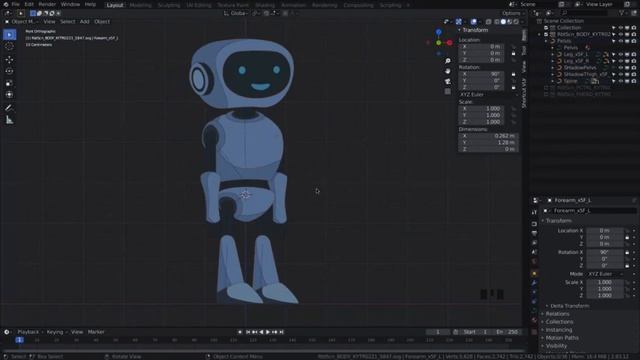Expand the Relations section
The width and height of the screenshot is (640, 360).
(557, 314)
